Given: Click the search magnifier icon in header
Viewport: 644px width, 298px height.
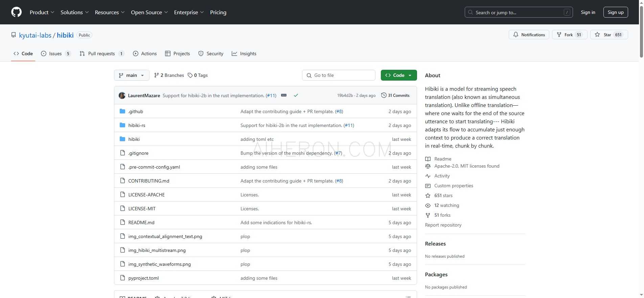Looking at the screenshot, I should pos(470,12).
